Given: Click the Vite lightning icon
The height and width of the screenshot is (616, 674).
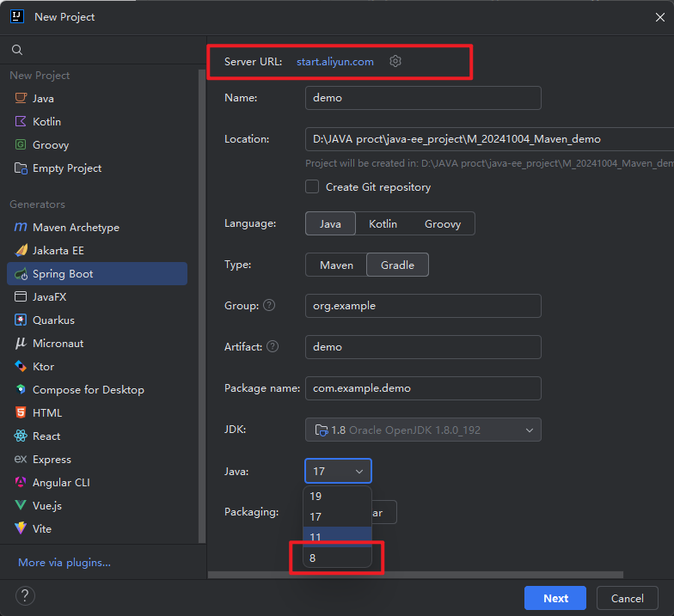Looking at the screenshot, I should [21, 528].
